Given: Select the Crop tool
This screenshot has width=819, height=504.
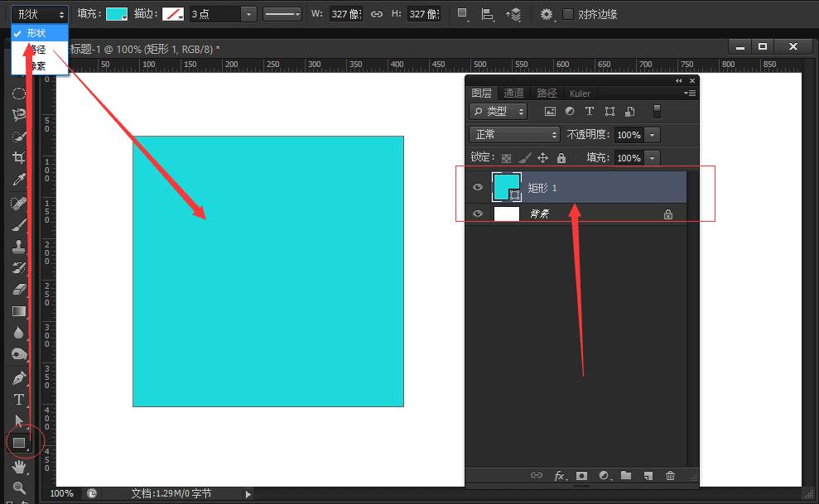Looking at the screenshot, I should tap(17, 157).
